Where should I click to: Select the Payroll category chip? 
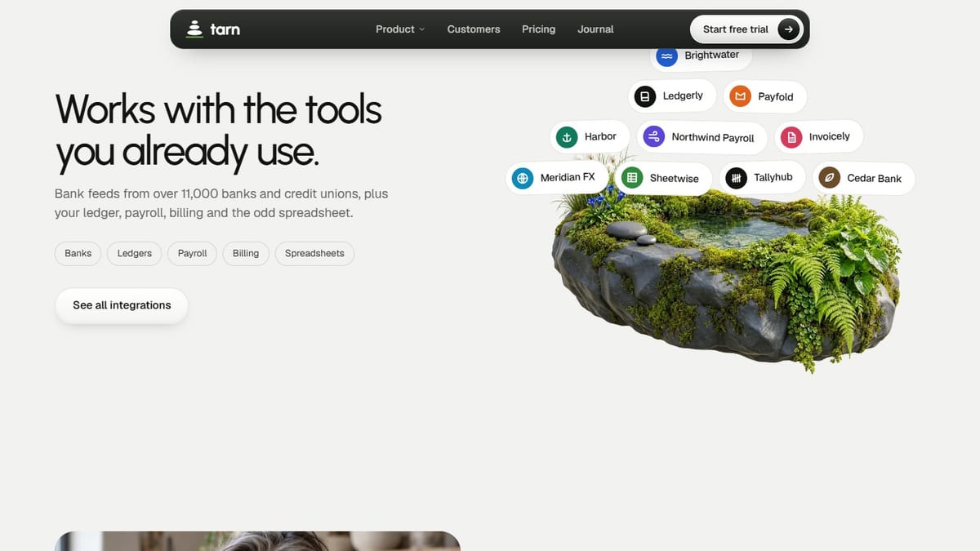(193, 253)
